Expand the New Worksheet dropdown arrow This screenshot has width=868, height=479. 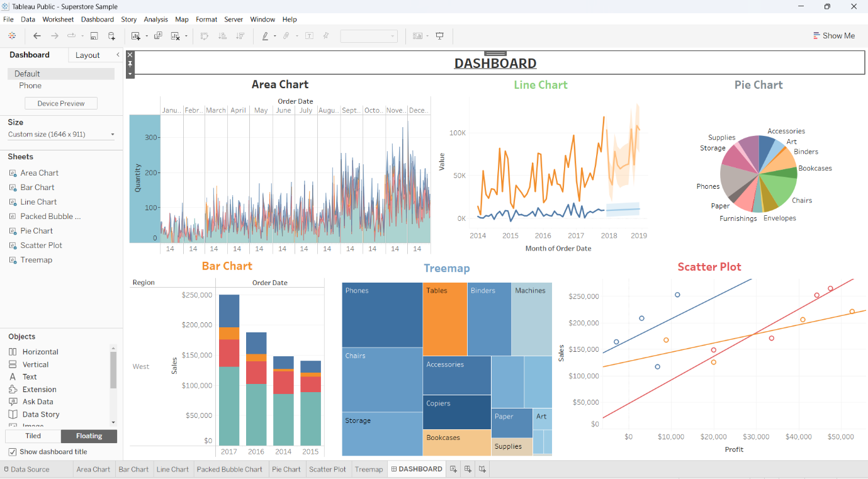pyautogui.click(x=146, y=36)
